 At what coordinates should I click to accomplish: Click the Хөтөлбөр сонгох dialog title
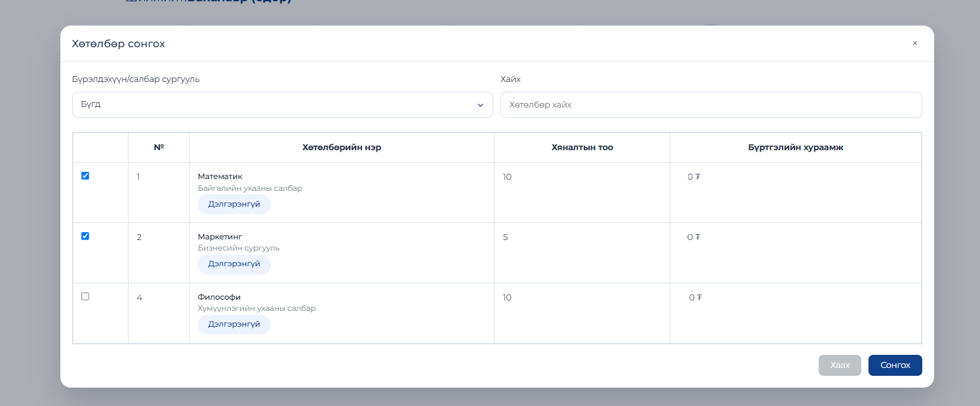click(x=119, y=44)
